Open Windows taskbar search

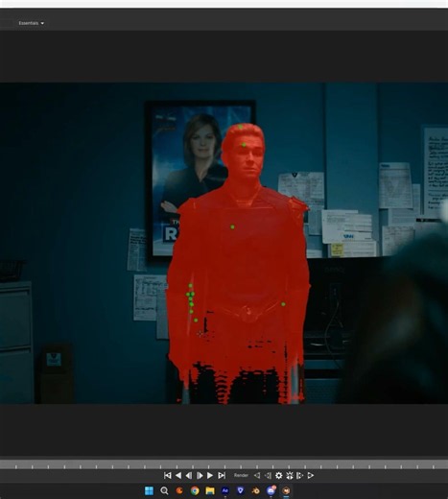(164, 490)
